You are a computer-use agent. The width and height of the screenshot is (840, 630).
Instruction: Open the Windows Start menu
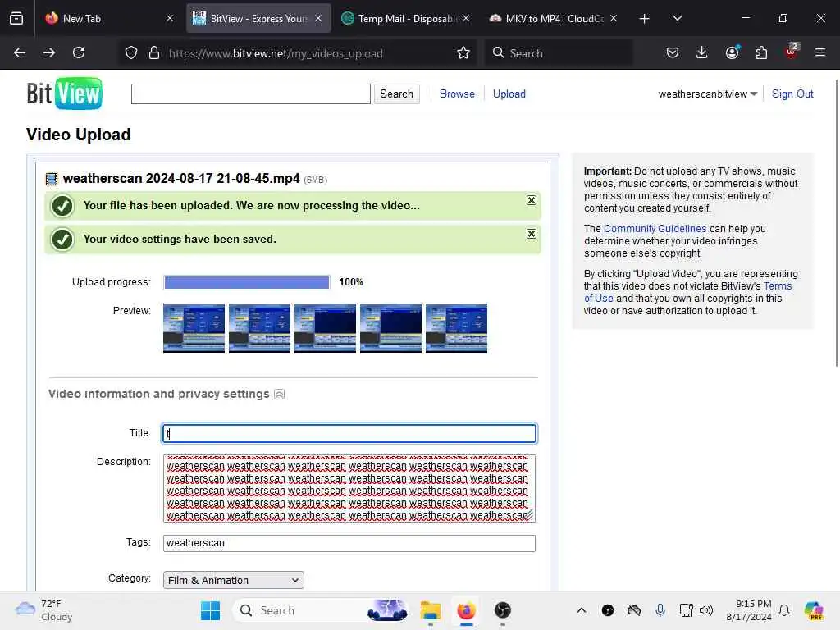pyautogui.click(x=210, y=610)
